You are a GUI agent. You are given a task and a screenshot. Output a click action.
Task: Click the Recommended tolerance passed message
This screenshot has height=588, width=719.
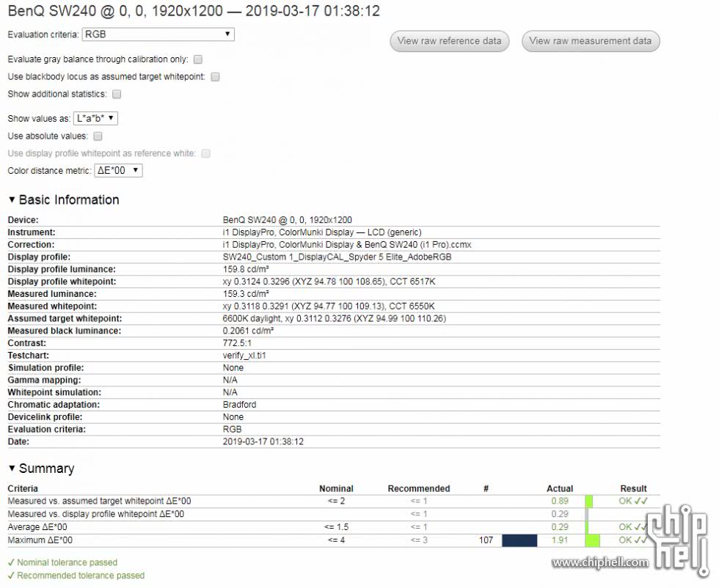(76, 576)
